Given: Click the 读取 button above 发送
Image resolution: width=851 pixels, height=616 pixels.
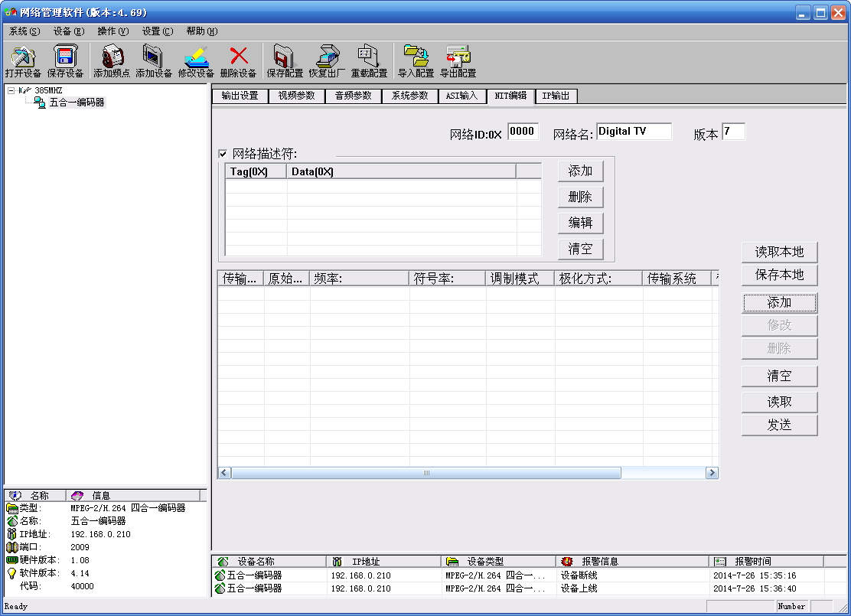Looking at the screenshot, I should point(779,403).
